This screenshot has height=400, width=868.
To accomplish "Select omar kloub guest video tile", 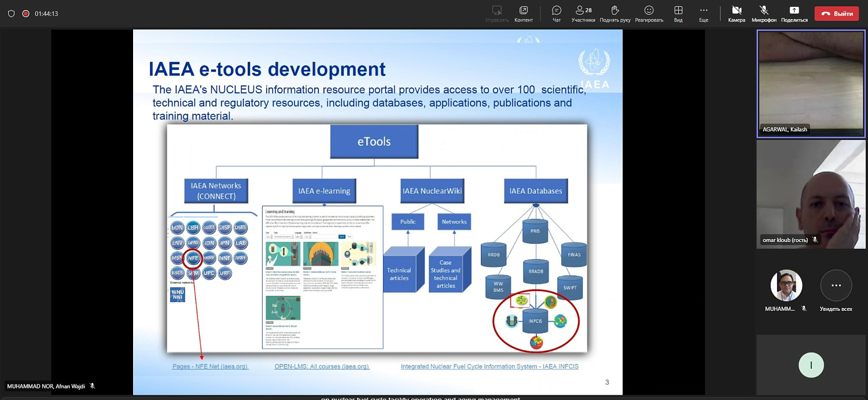I will [x=811, y=194].
